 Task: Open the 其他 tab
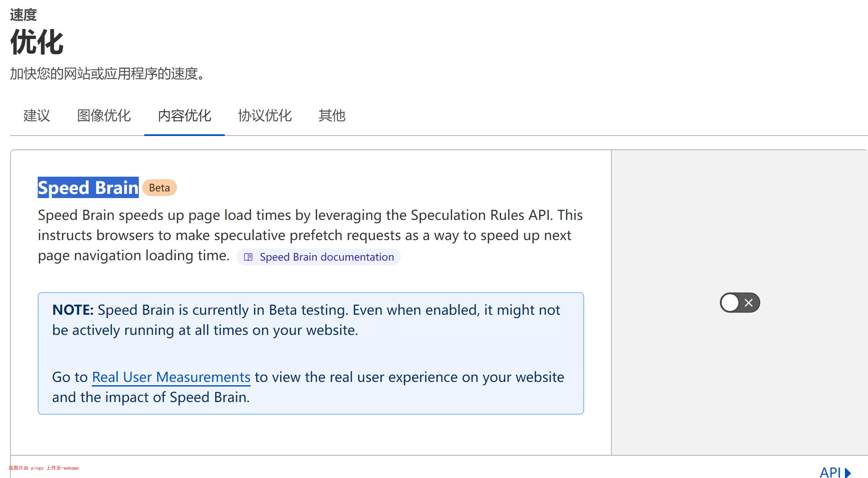tap(332, 115)
